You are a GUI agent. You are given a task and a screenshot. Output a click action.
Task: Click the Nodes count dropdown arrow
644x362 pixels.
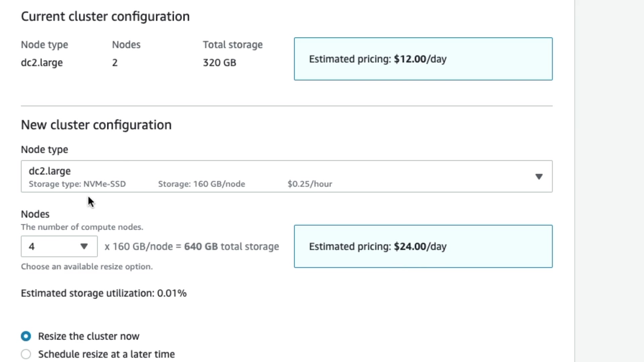click(x=84, y=247)
